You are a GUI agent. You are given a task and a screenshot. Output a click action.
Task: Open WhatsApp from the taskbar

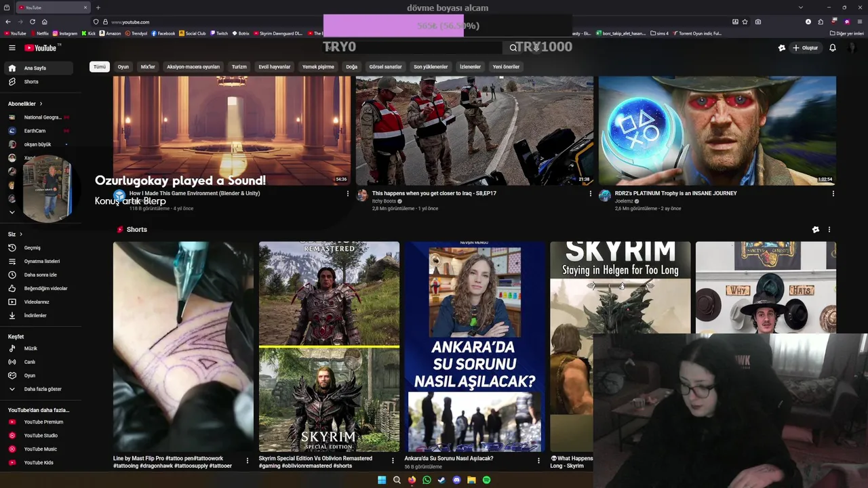[427, 480]
